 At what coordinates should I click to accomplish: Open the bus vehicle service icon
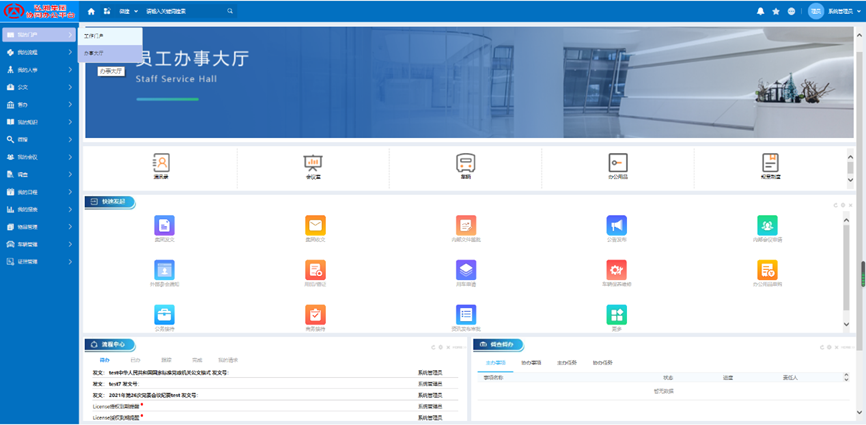pos(466,163)
